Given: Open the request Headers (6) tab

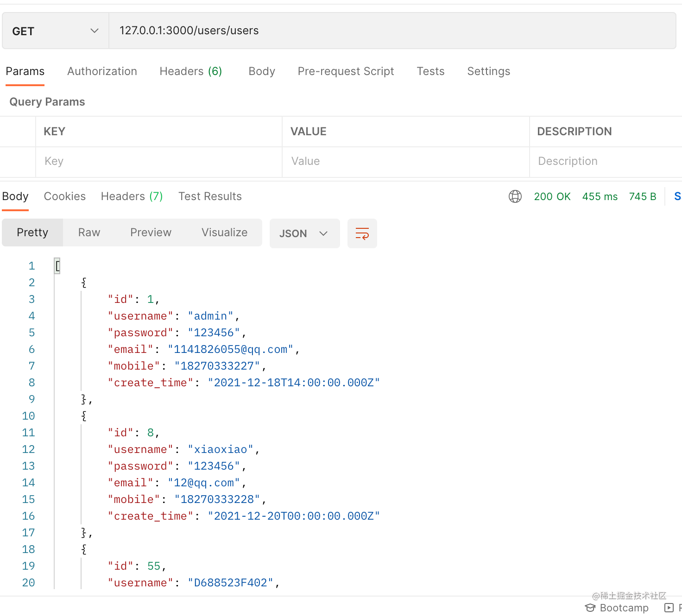Looking at the screenshot, I should point(190,71).
